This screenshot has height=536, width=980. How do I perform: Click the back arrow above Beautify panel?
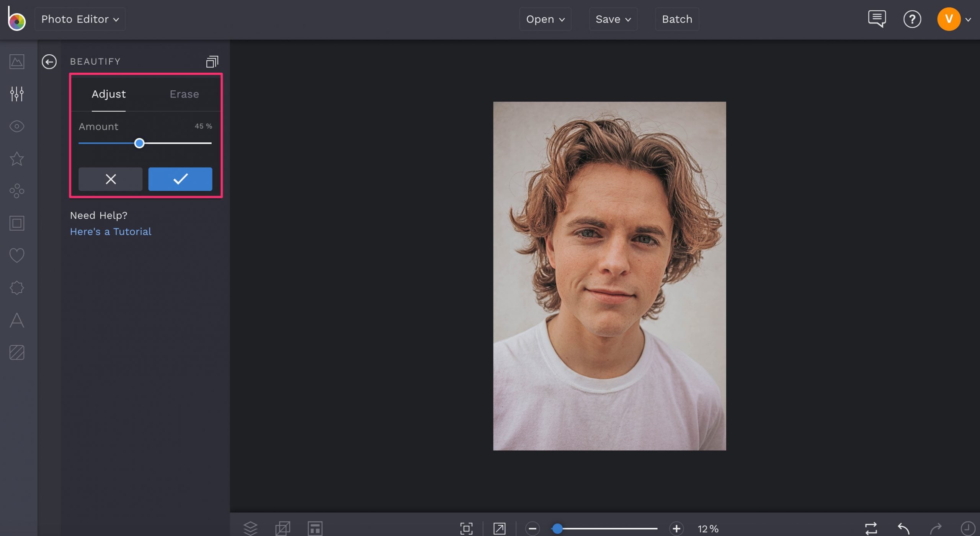pos(49,61)
